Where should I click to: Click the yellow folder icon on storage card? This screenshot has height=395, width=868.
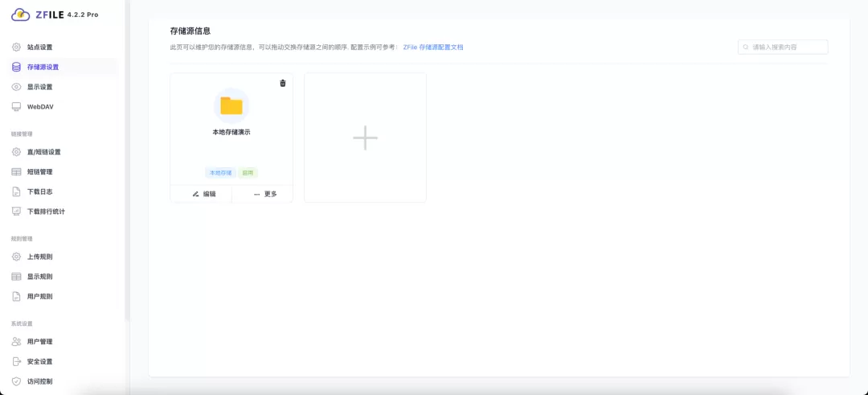click(231, 105)
